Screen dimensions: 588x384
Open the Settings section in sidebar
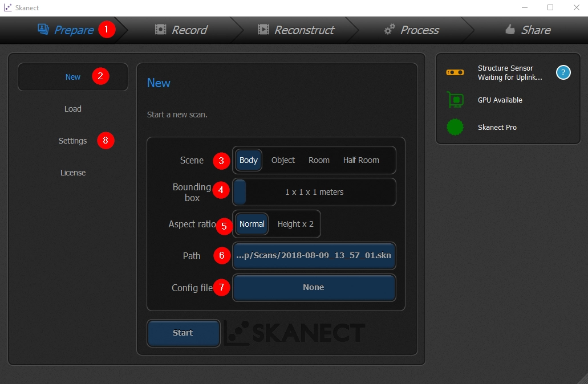point(72,141)
